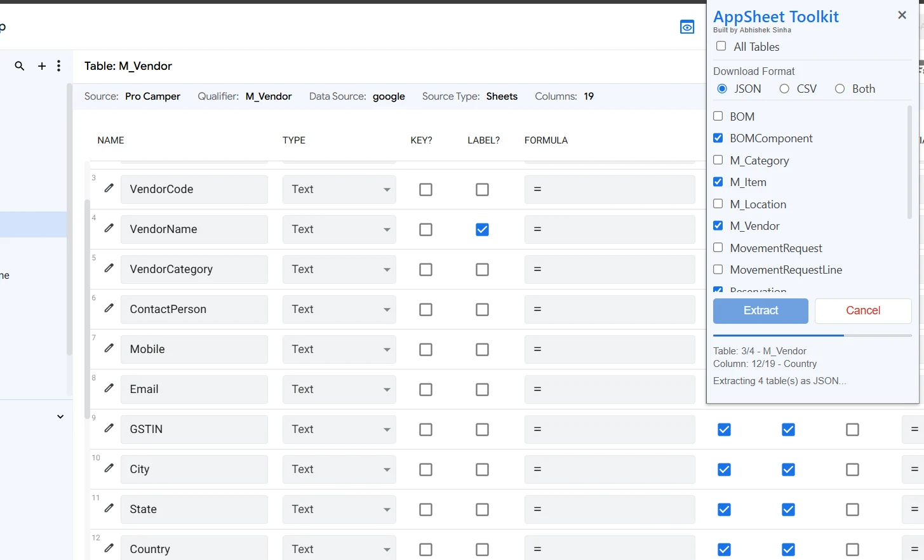The width and height of the screenshot is (924, 560).
Task: Click the KEY? column header
Action: pos(422,140)
